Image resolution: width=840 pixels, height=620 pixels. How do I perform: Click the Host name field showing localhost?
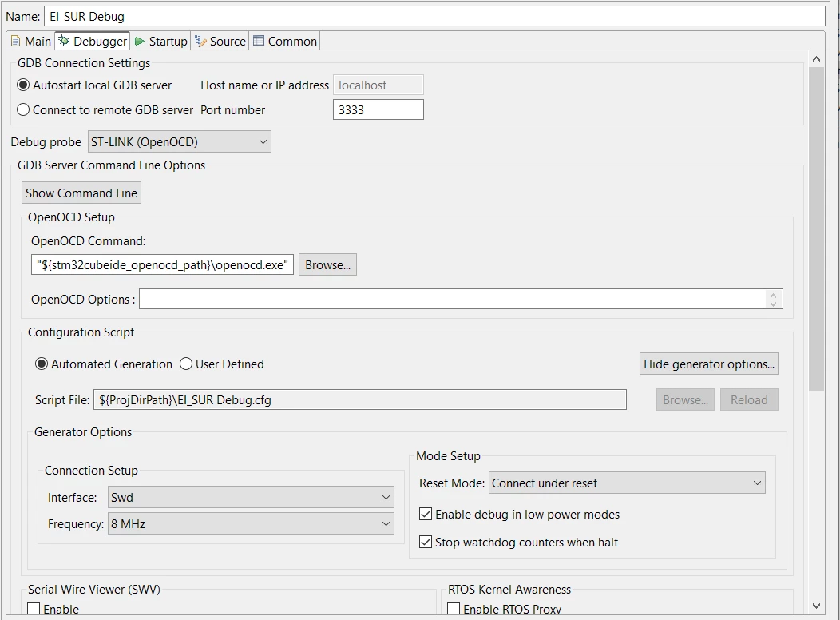[378, 85]
